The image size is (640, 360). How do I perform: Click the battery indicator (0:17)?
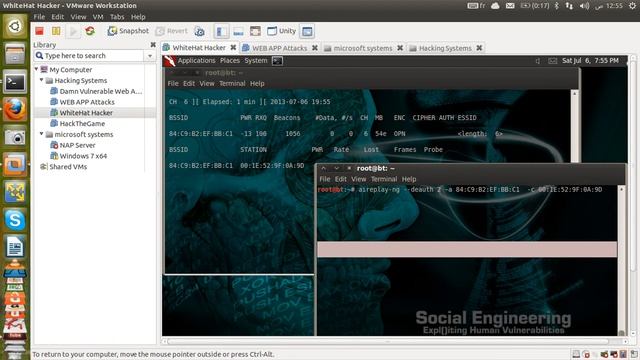[535, 6]
